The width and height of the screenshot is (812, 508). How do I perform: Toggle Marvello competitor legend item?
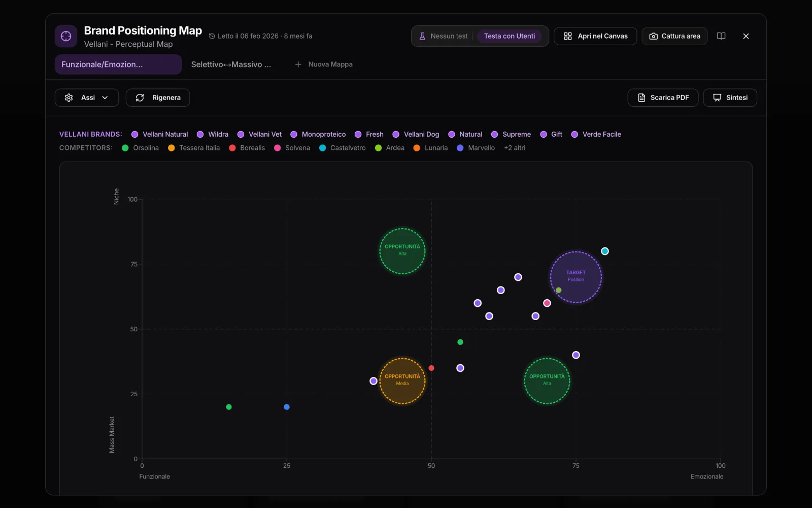pyautogui.click(x=476, y=148)
